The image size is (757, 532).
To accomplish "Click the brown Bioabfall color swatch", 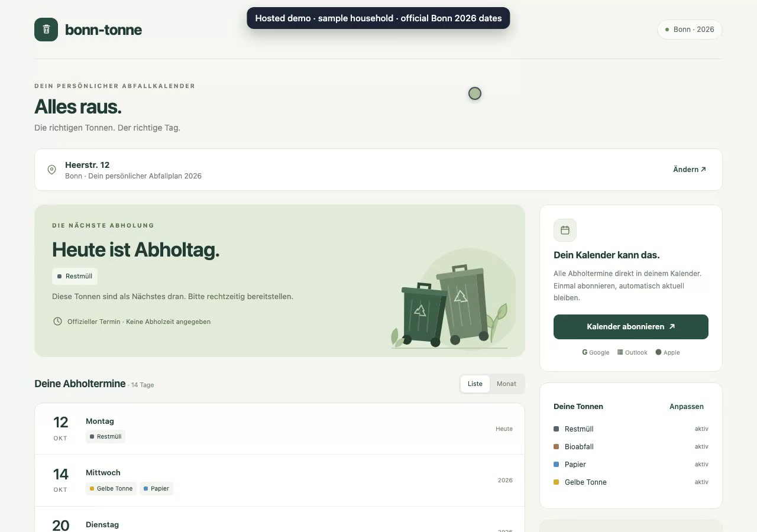I will pyautogui.click(x=556, y=446).
